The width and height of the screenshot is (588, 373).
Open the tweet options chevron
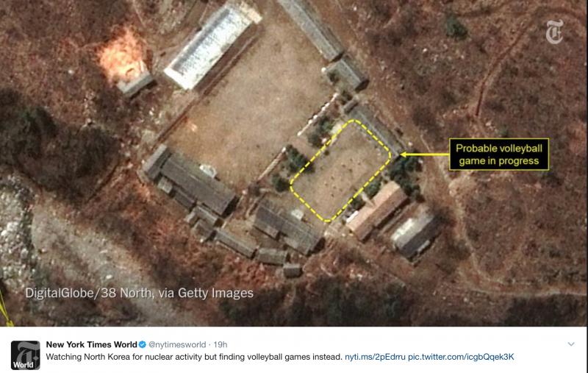571,344
